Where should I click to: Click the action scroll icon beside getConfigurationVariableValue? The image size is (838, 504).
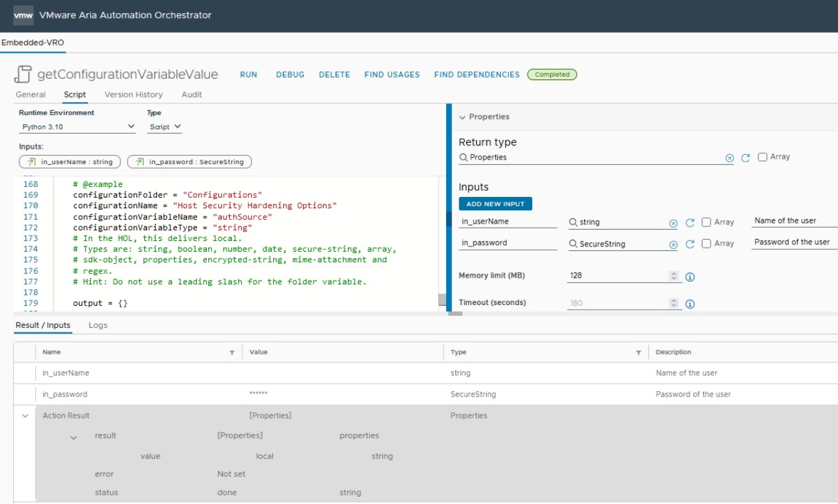tap(23, 75)
